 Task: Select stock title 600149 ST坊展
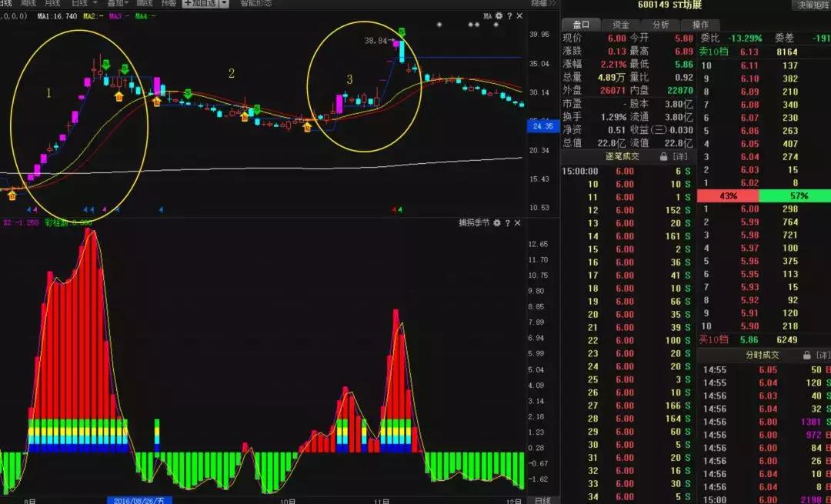[670, 5]
